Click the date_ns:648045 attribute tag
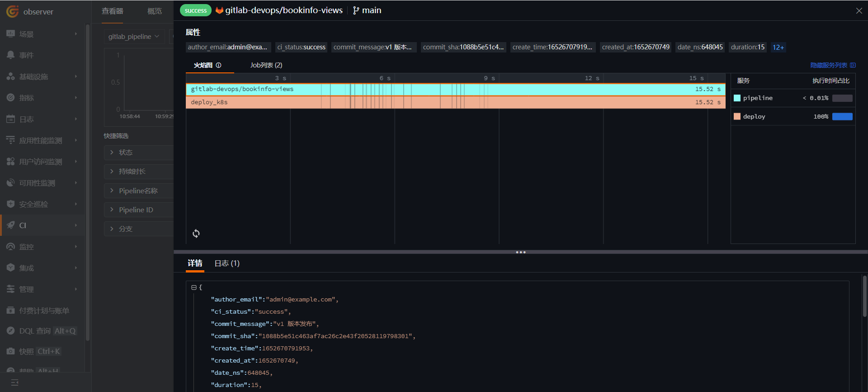 click(x=700, y=47)
